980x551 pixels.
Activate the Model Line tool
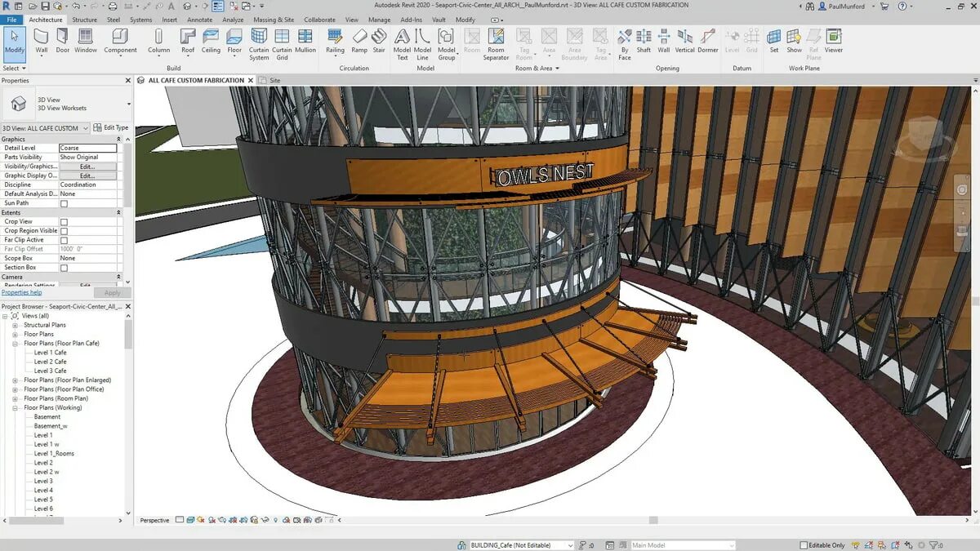coord(422,45)
